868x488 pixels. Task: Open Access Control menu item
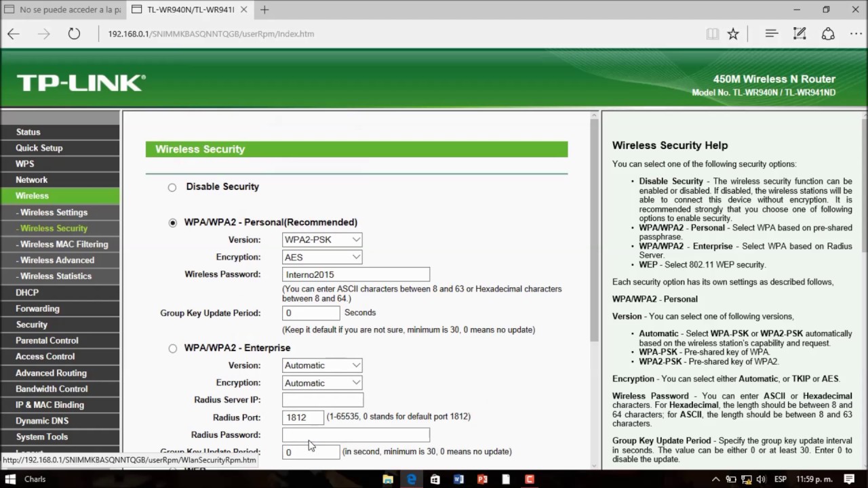tap(45, 357)
